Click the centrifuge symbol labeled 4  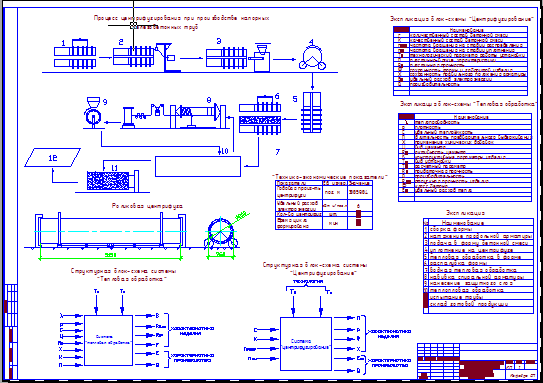[312, 57]
